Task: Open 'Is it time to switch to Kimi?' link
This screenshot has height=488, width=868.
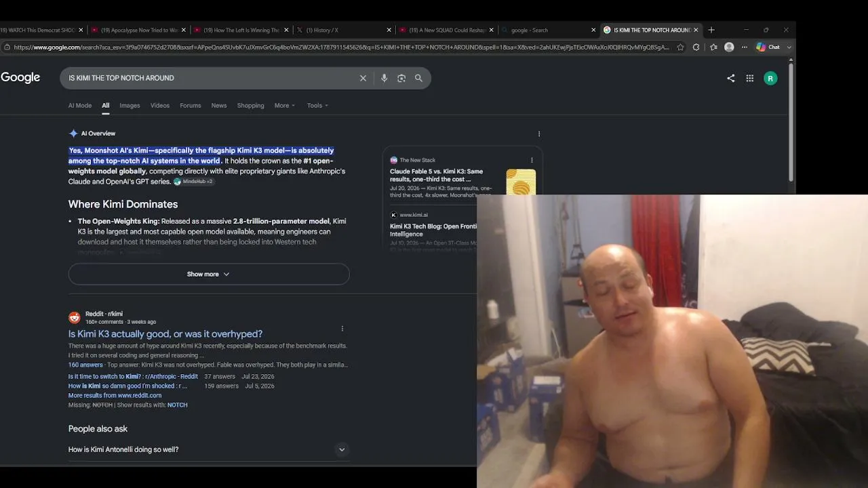Action: tap(133, 377)
